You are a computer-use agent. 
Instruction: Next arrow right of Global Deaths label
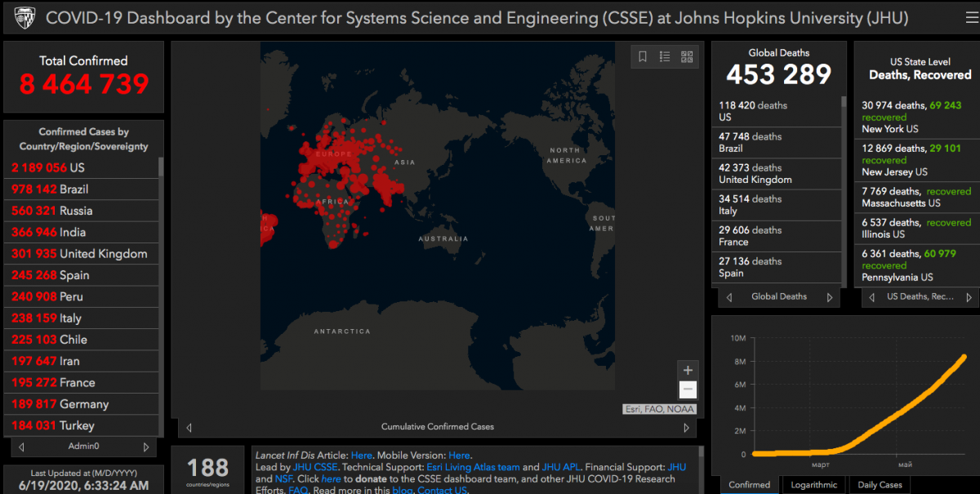[x=830, y=297]
